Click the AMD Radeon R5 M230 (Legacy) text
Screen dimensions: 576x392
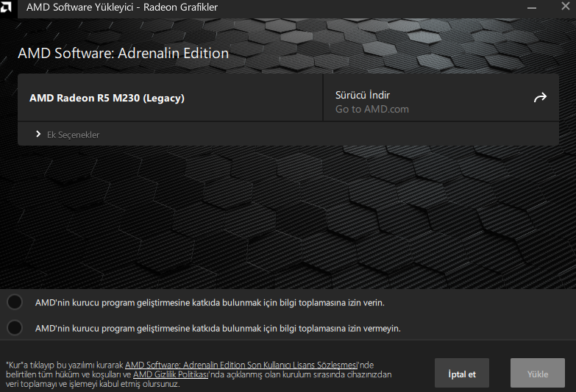pos(107,98)
